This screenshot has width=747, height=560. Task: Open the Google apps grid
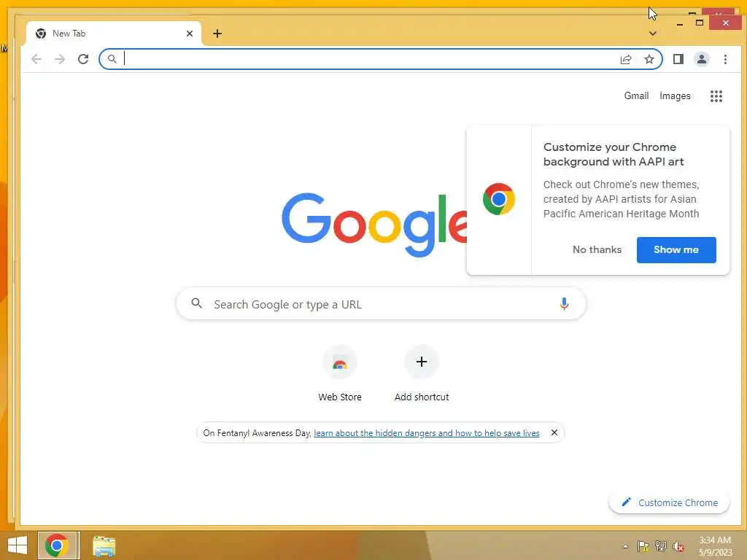[716, 96]
